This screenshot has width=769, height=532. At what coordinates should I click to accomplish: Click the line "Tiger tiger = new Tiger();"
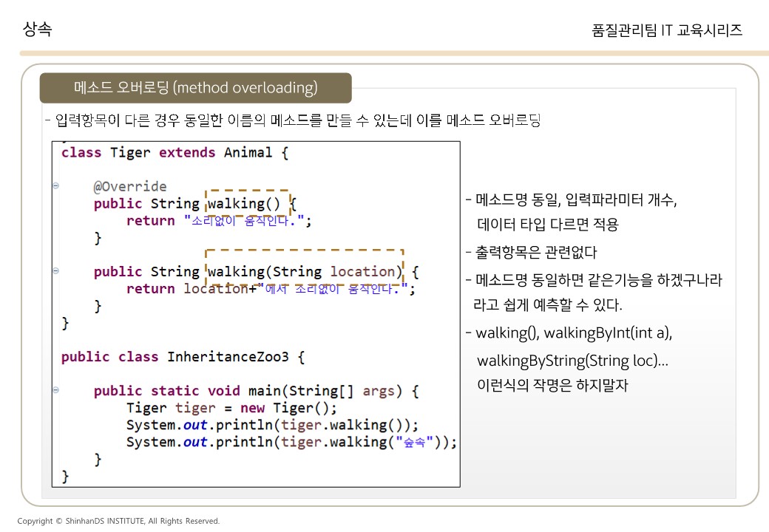[x=231, y=408]
